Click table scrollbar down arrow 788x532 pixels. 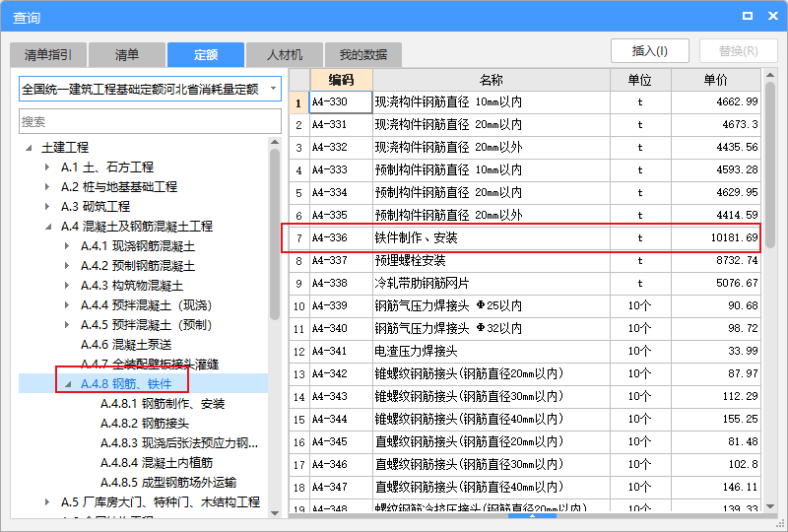click(x=770, y=506)
